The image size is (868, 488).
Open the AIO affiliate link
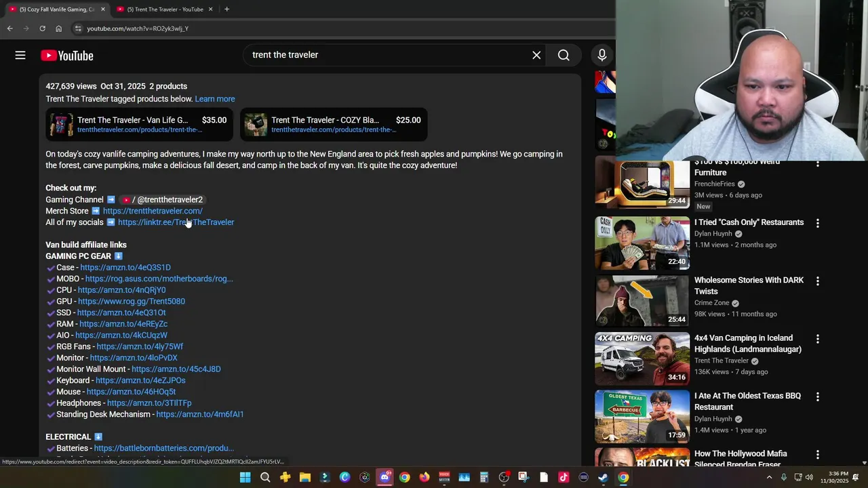[x=121, y=335]
